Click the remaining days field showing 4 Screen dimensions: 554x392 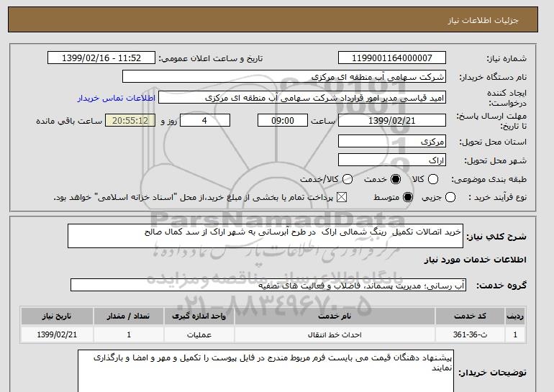[205, 120]
